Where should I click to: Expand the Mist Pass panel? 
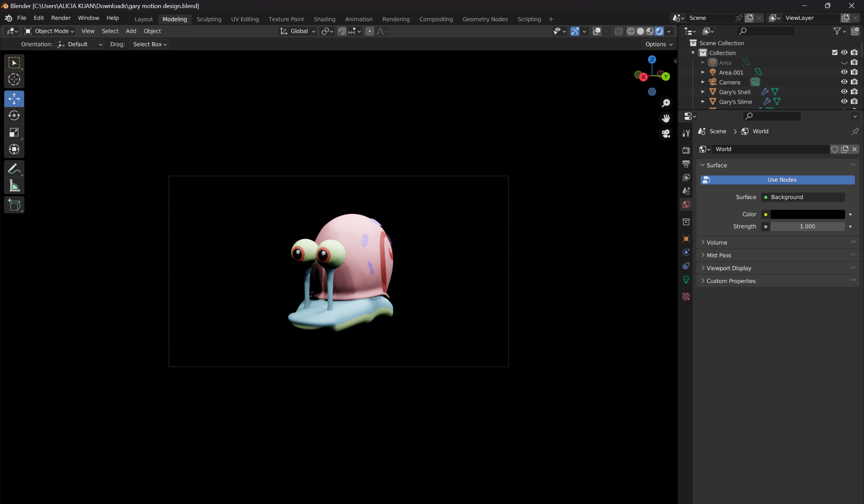[x=778, y=255]
